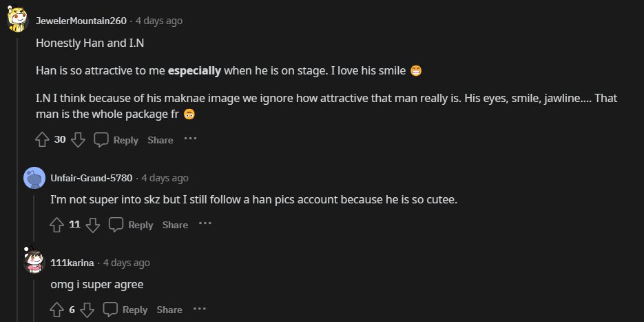Downvote Unfair-Grand-5780's comment
This screenshot has height=322, width=644.
[93, 225]
